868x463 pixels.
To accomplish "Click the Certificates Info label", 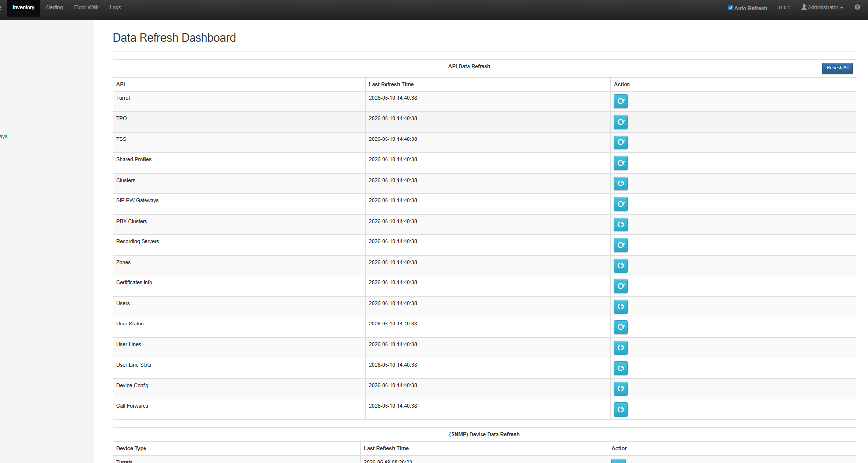I will pos(134,283).
